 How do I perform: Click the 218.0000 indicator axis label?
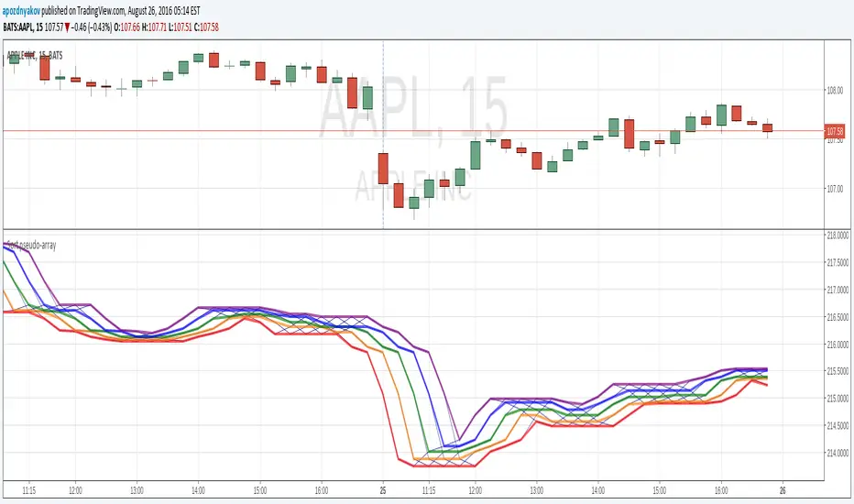pos(838,236)
